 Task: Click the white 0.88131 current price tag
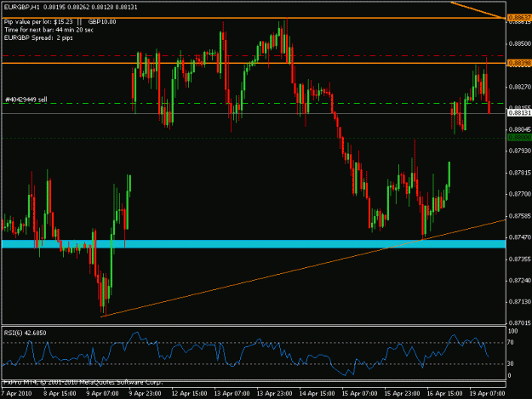pos(519,113)
